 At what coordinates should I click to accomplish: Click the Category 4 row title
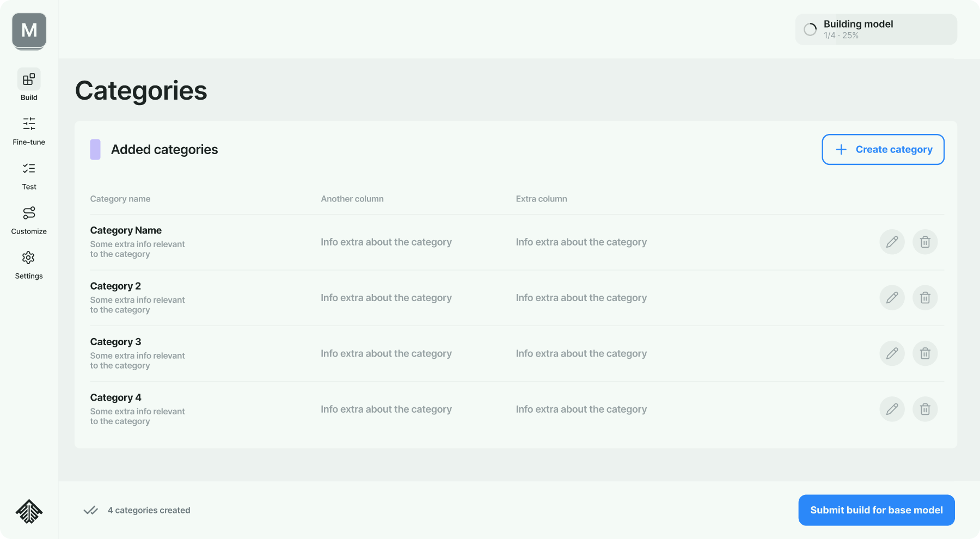pos(115,397)
